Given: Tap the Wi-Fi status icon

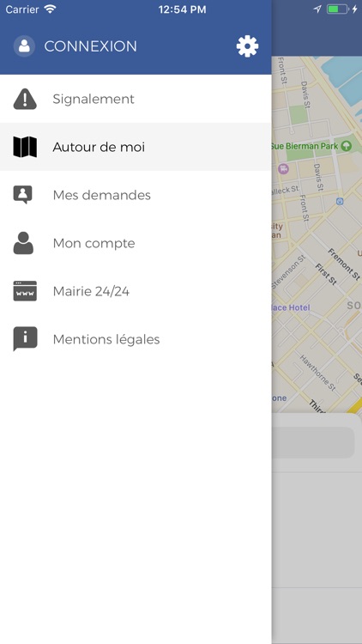Looking at the screenshot, I should click(50, 9).
